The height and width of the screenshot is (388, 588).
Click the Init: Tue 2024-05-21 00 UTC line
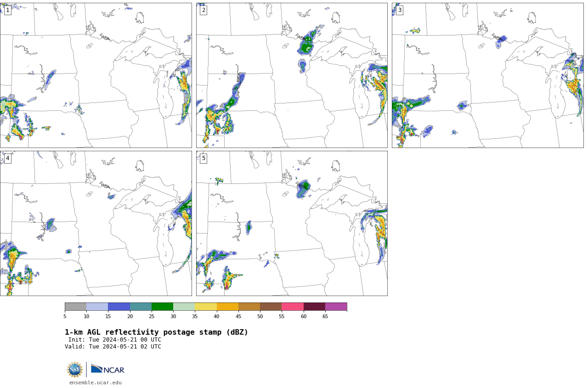click(x=115, y=340)
